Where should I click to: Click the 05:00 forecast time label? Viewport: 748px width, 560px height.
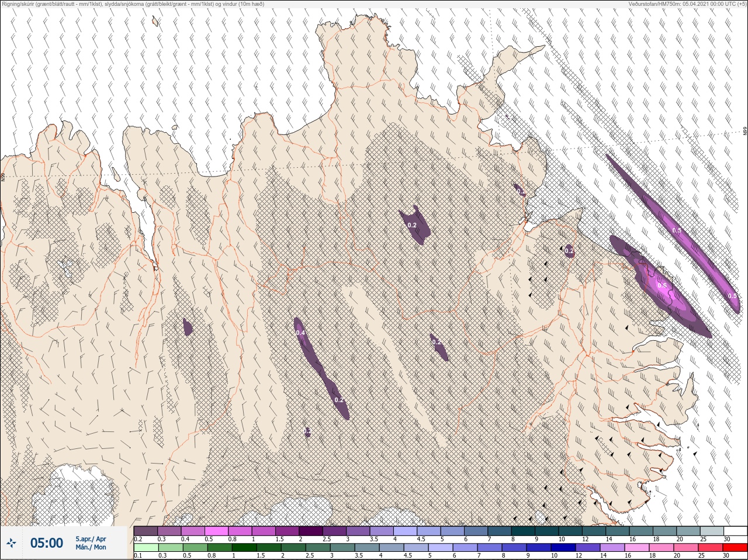coord(47,544)
